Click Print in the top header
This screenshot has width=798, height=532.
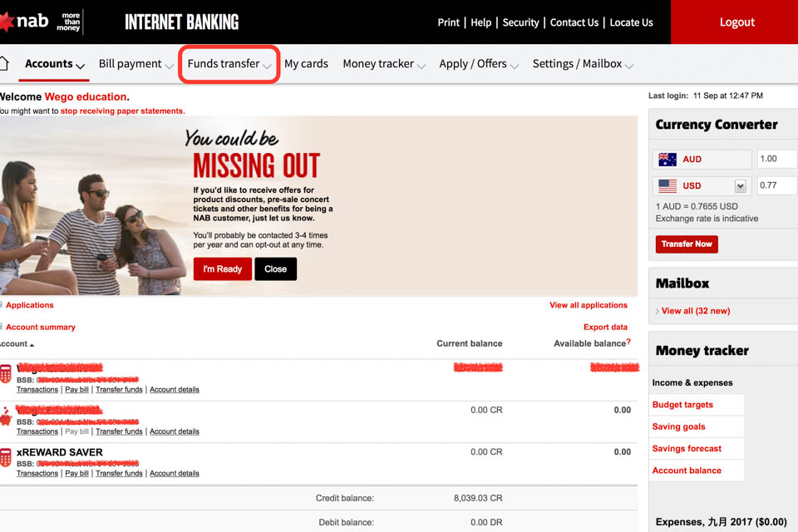click(x=448, y=22)
